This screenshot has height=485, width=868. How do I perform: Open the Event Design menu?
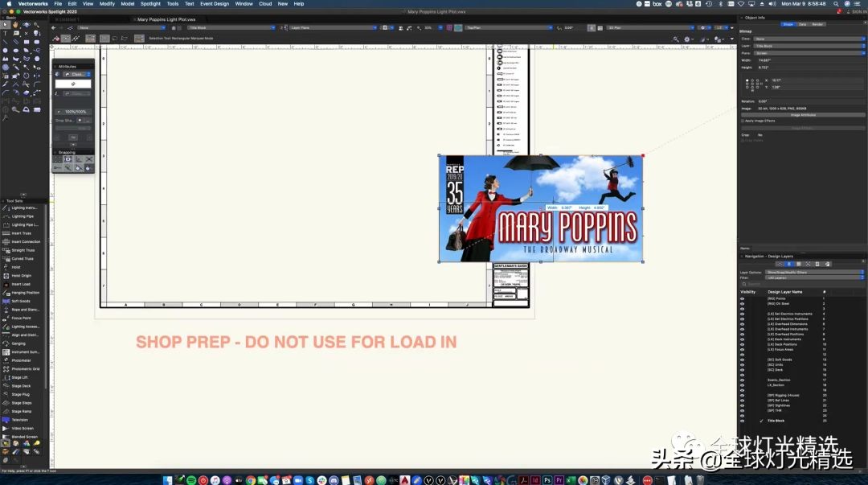(215, 4)
